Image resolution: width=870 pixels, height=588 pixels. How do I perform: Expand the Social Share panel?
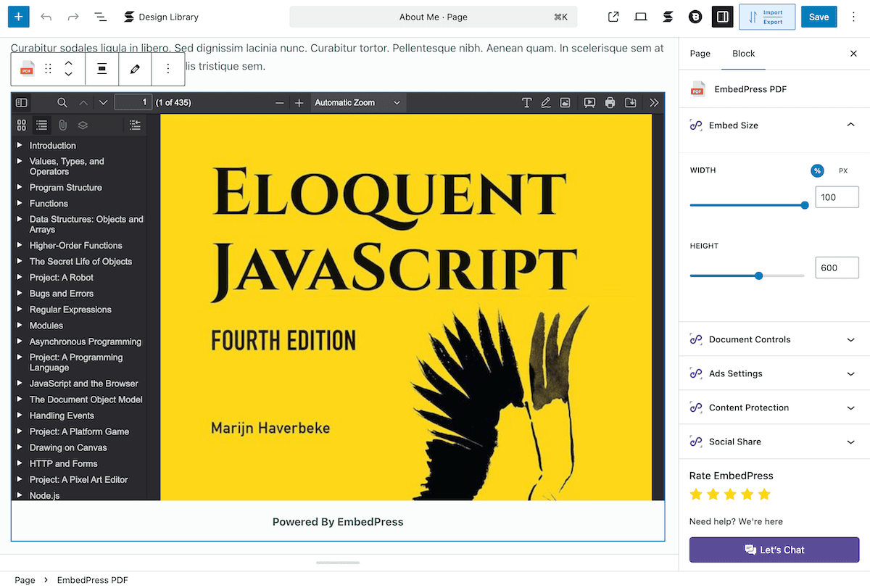coord(774,442)
